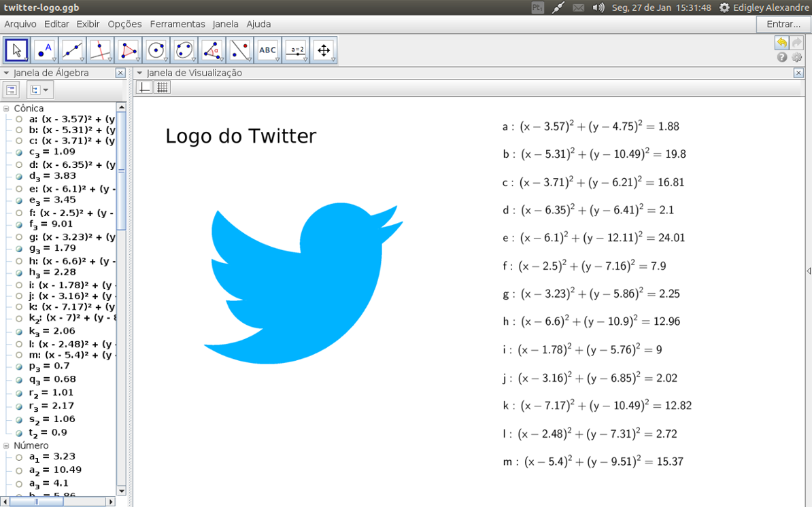Open the Polygon tool's dropdown arrow

pyautogui.click(x=138, y=60)
